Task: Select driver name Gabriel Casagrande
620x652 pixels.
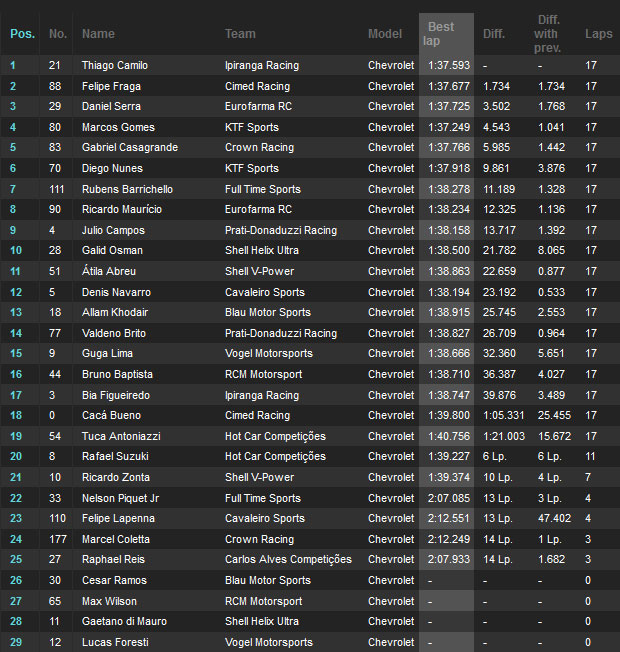Action: [130, 147]
